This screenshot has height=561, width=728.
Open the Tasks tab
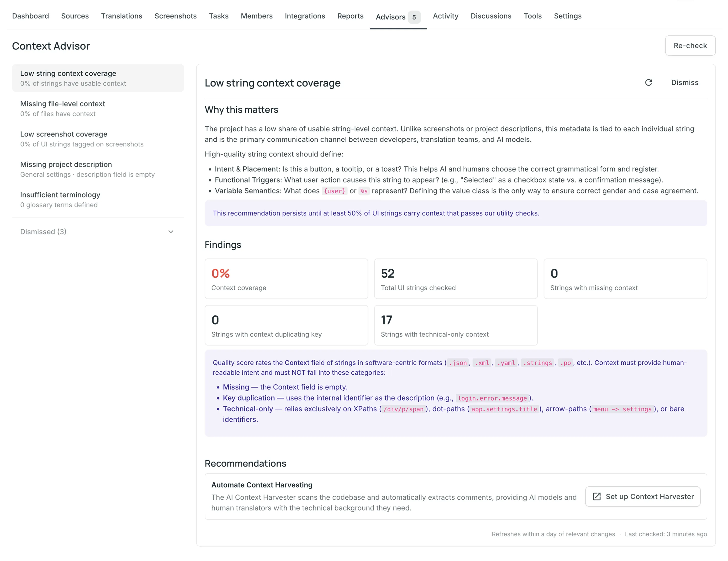(x=219, y=16)
